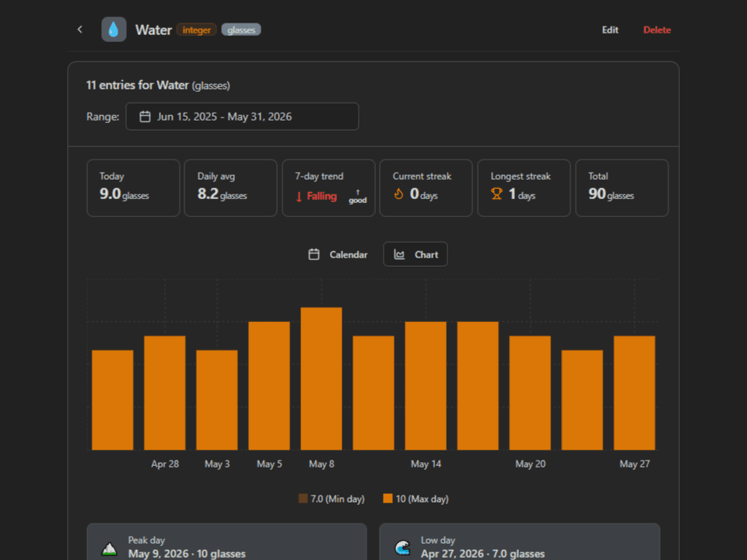The image size is (747, 560).
Task: Open the date range picker Jun 15, 2025
Action: [242, 117]
